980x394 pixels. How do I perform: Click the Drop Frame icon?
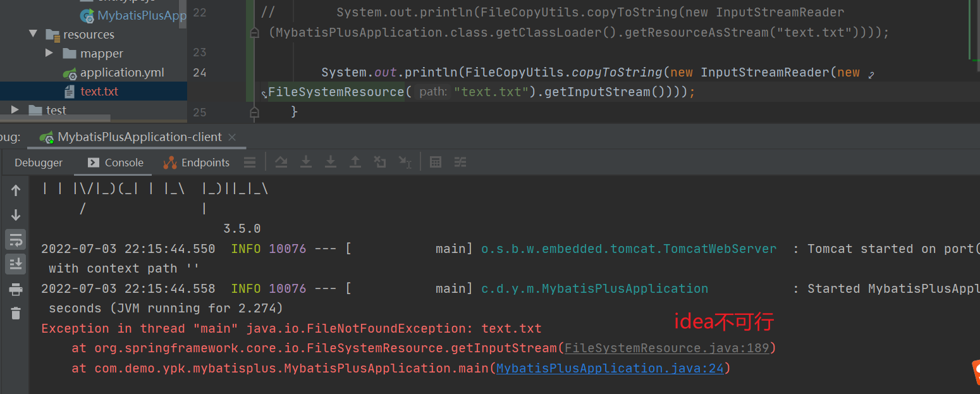380,163
